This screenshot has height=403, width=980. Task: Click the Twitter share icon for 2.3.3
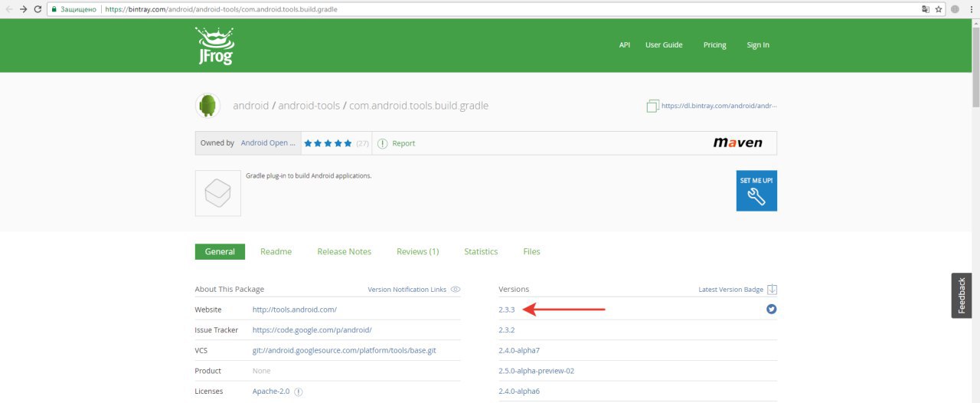(772, 310)
